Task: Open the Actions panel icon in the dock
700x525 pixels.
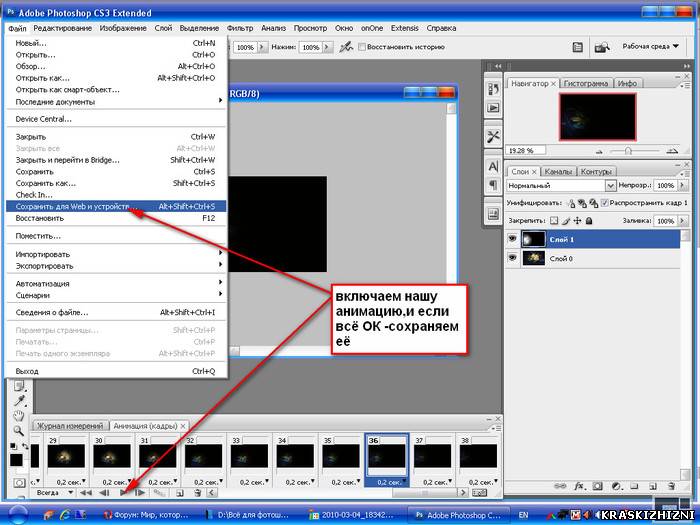Action: (493, 108)
